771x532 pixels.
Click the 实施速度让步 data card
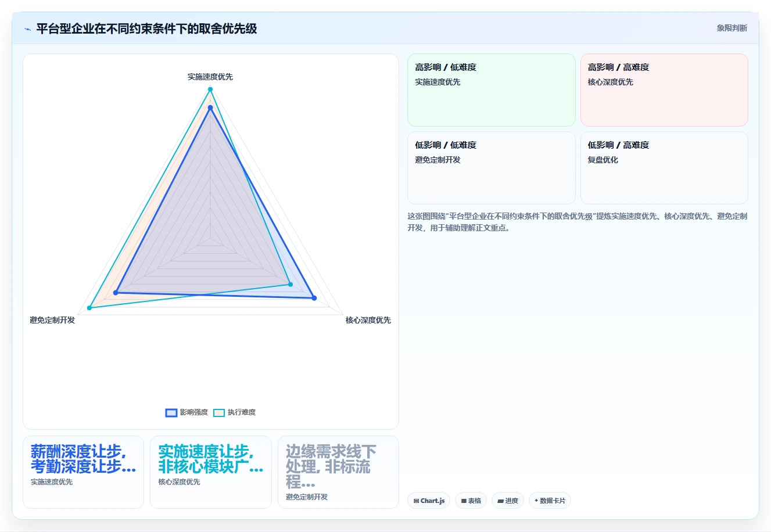tap(211, 472)
